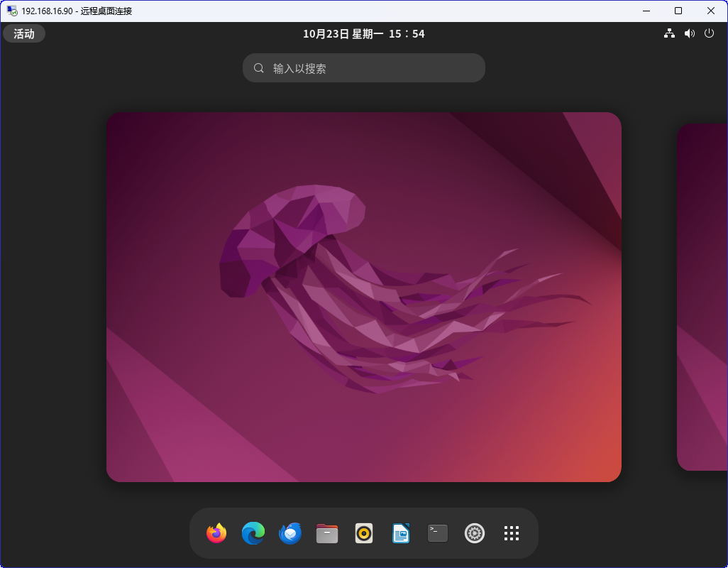Viewport: 728px width, 568px height.
Task: Click the volume speaker icon
Action: click(x=690, y=33)
